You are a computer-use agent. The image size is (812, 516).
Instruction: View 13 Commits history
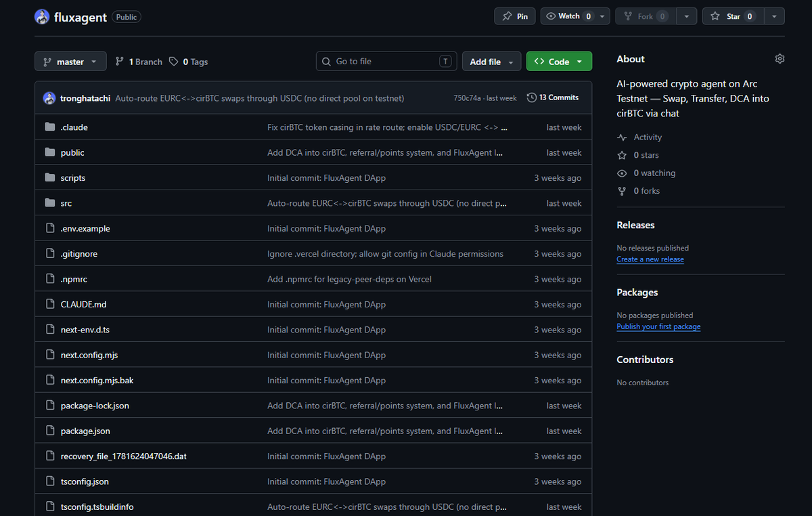(553, 98)
